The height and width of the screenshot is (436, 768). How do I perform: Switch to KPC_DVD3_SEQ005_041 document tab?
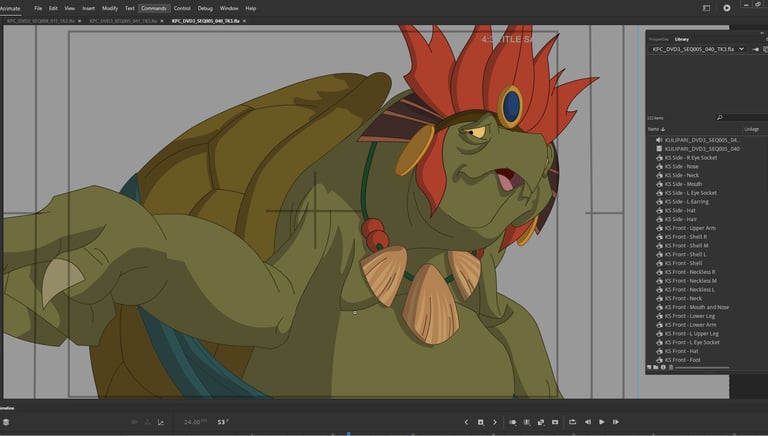point(123,21)
